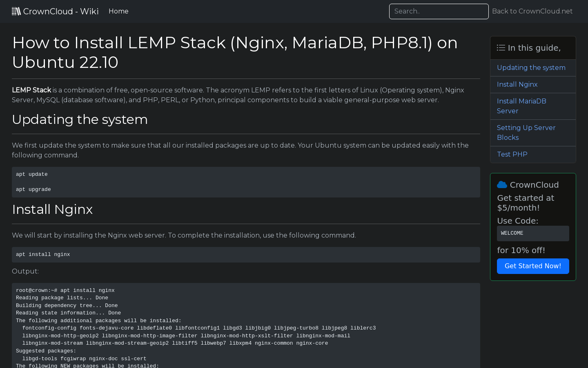Click the CrownCloud books logo icon
Viewport: 588px width, 368px height.
(x=16, y=11)
